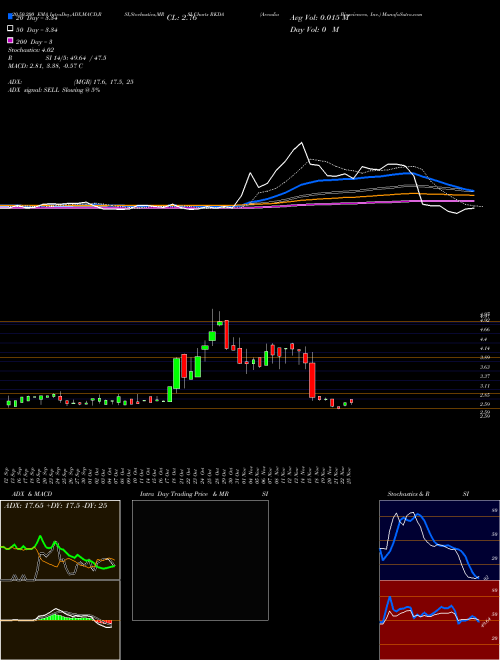Click the white 50 Day legend swatch
Screen dimensions: 500x660
10,29
